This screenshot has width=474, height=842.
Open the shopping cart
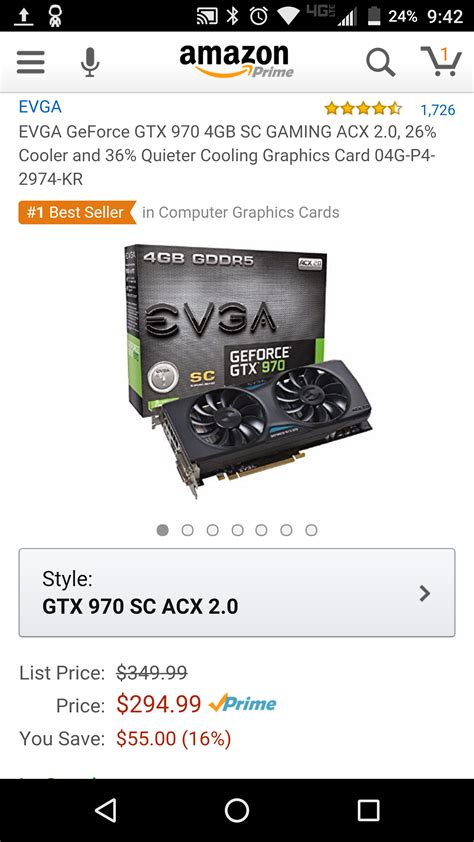[x=441, y=61]
